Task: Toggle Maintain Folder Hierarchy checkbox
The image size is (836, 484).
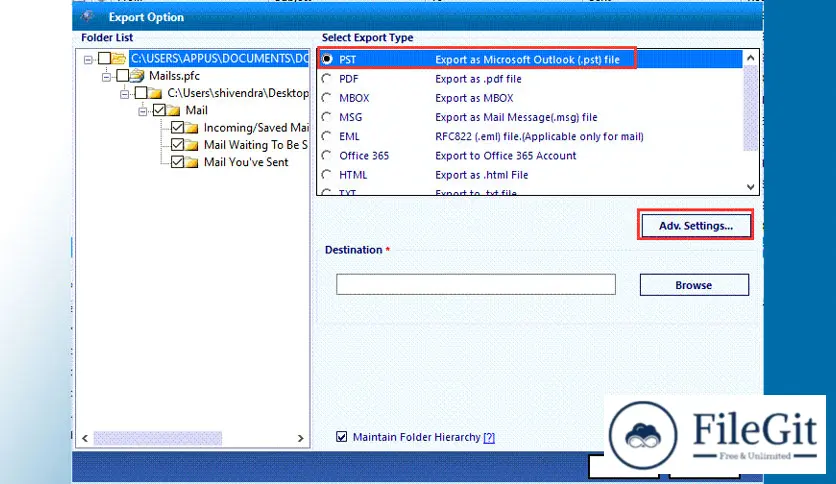Action: pos(342,437)
